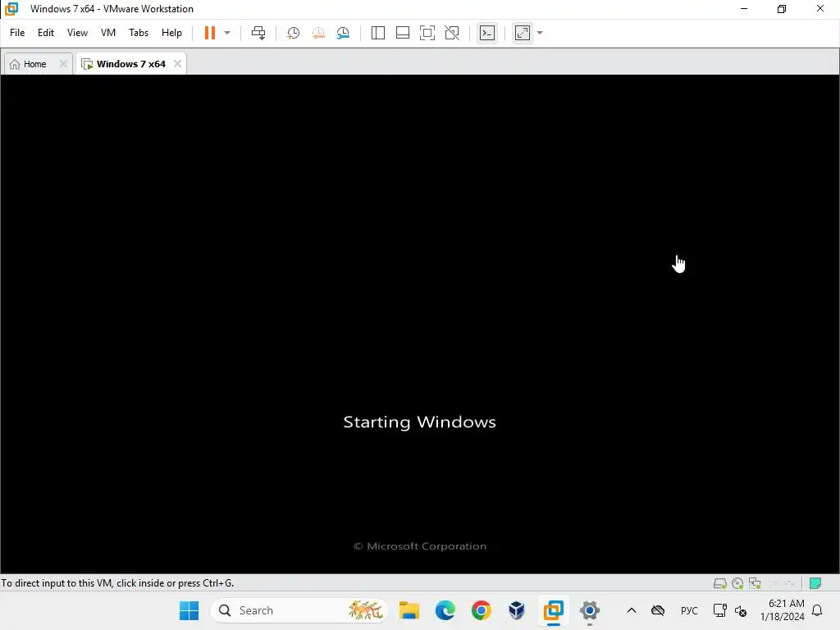This screenshot has width=840, height=630.
Task: Open the Tabs menu
Action: point(138,33)
